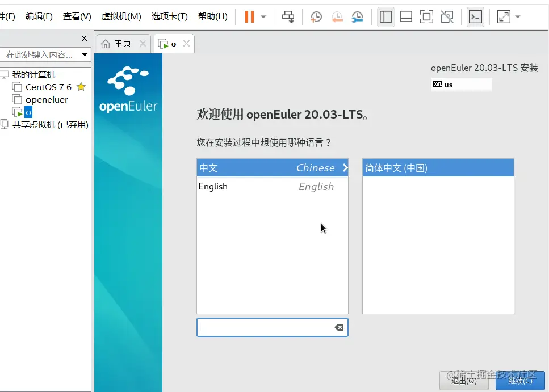
Task: Open the console view
Action: point(475,16)
